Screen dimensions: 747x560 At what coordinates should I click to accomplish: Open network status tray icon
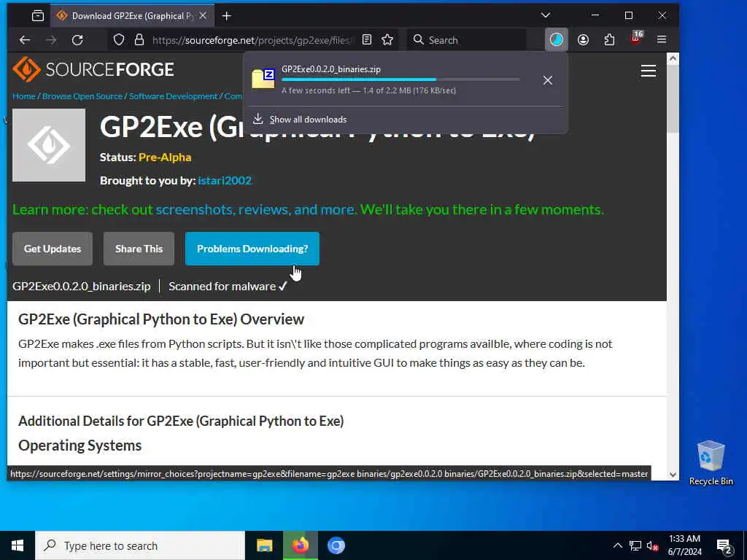click(x=635, y=545)
